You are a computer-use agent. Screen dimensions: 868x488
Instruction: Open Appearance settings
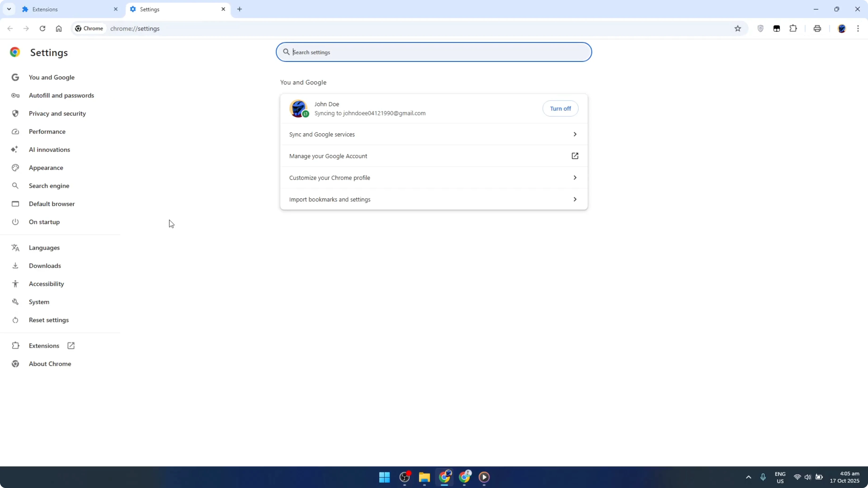tap(46, 168)
